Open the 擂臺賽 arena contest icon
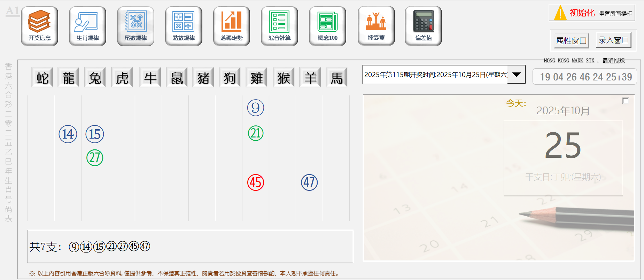Screen dimensions: 644x280 point(376,26)
